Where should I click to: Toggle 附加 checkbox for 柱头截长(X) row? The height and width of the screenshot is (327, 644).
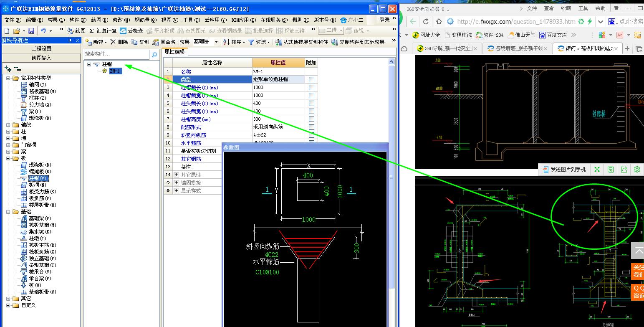pyautogui.click(x=311, y=103)
